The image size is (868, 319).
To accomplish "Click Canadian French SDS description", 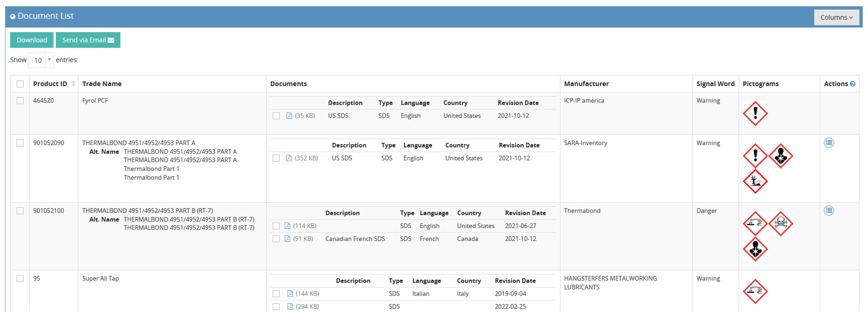I will coord(355,239).
